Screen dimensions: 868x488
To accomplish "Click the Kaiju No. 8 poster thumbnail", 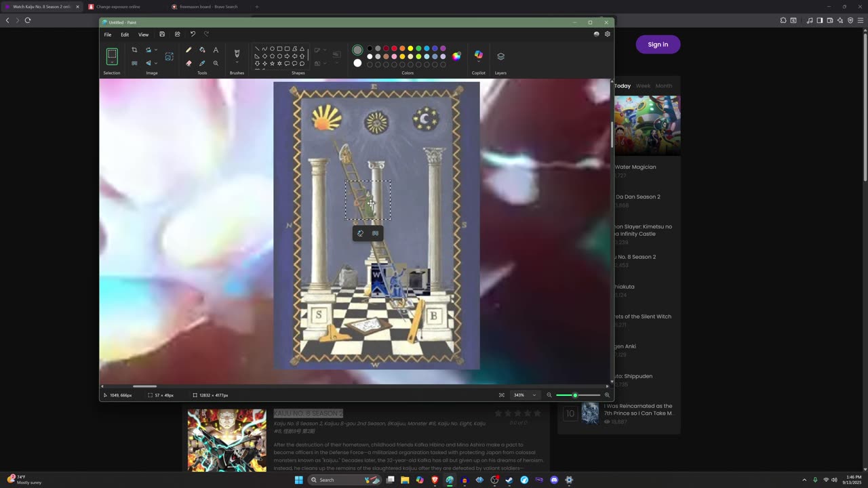I will point(226,440).
